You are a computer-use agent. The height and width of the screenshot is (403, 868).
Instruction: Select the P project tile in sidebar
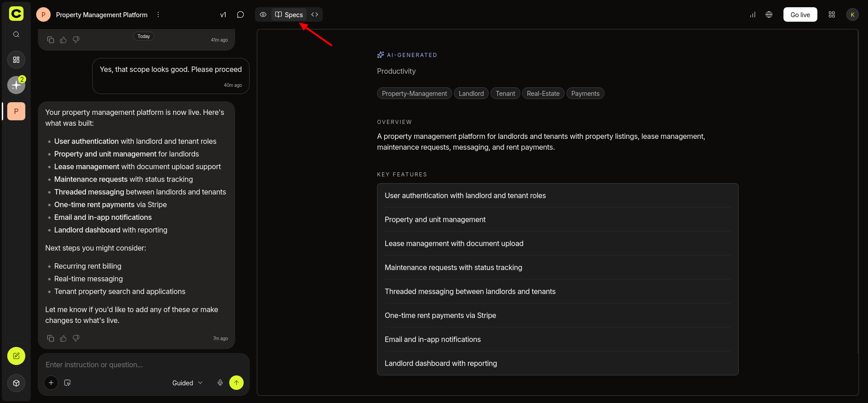point(16,111)
